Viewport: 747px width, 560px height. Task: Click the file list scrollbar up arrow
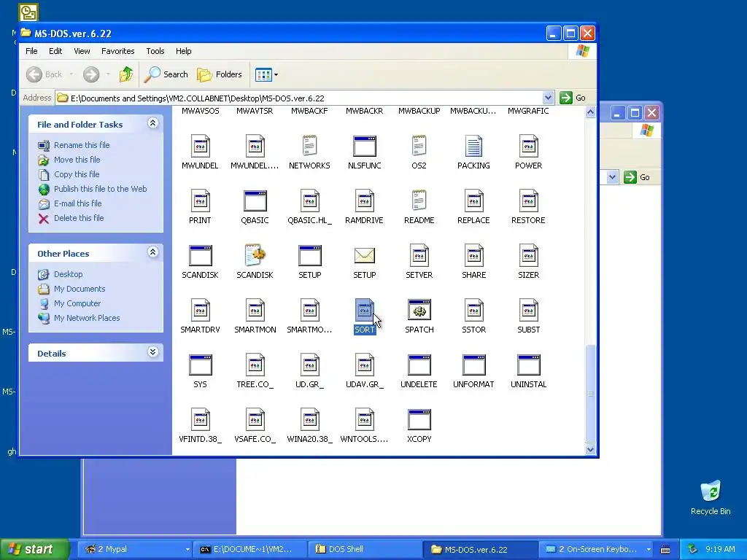(x=590, y=112)
